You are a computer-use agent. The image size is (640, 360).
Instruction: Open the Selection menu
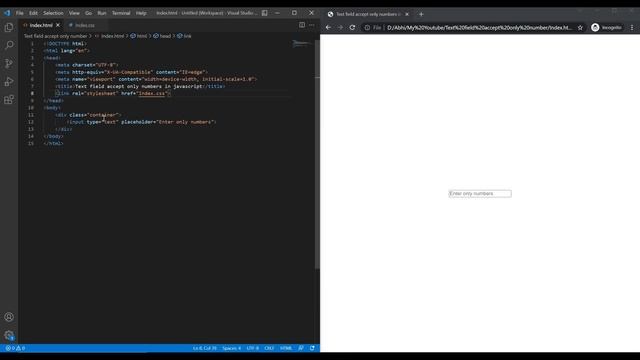click(53, 13)
